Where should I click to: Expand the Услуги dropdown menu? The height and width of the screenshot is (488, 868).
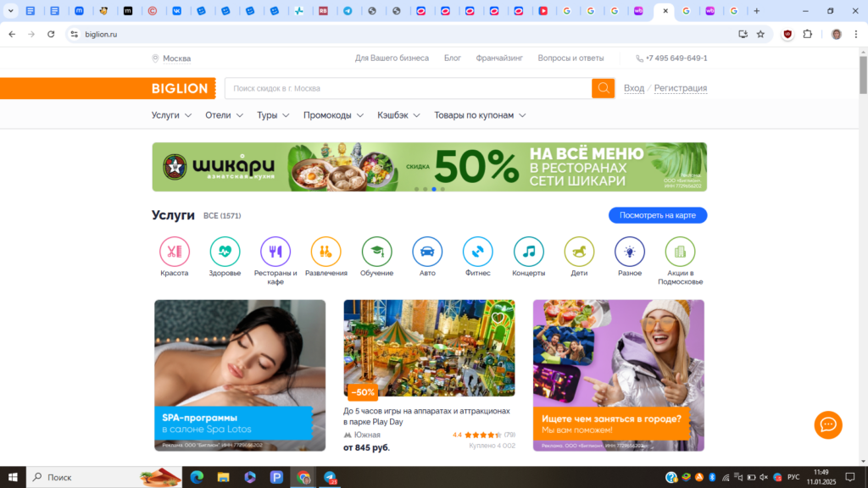[x=171, y=115]
